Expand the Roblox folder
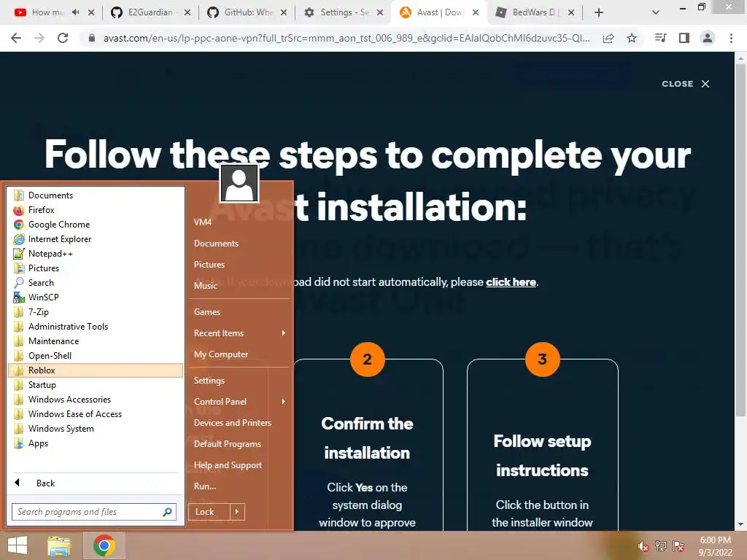The image size is (747, 560). tap(96, 370)
